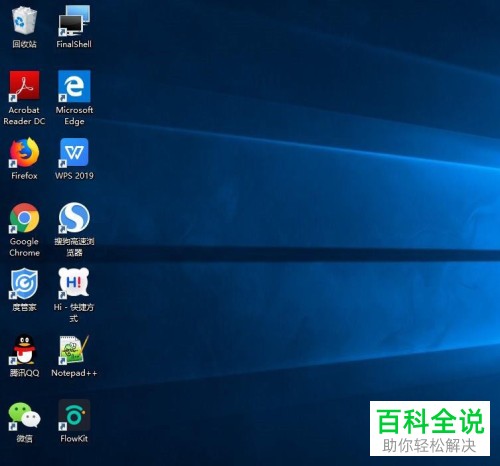Click the Google Chrome icon
This screenshot has height=466, width=500.
[24, 218]
